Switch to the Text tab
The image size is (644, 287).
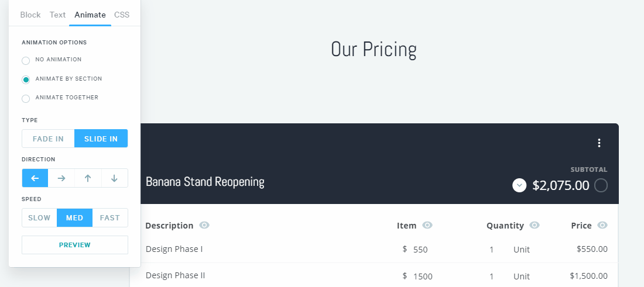point(57,15)
